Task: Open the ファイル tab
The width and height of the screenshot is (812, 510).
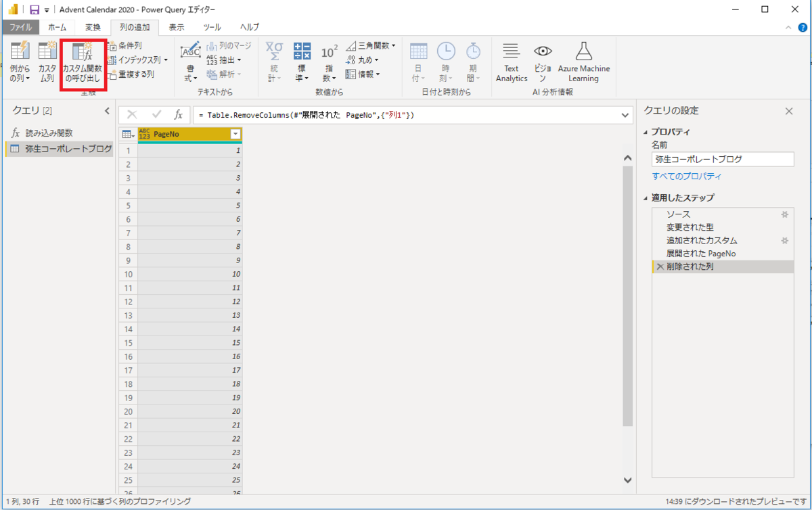Action: coord(20,27)
